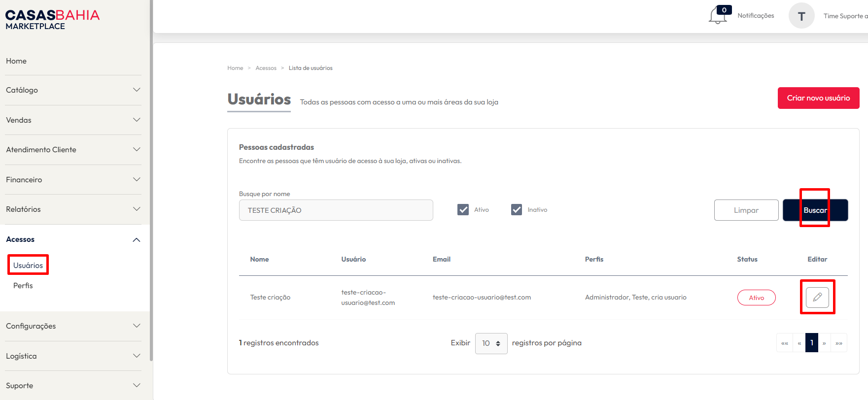Open Usuários under Acessos

pyautogui.click(x=28, y=265)
